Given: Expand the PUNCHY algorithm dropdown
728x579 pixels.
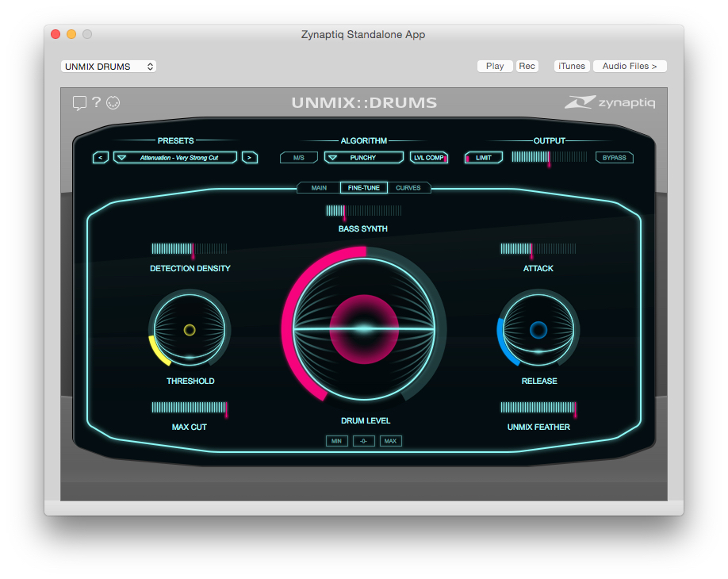Looking at the screenshot, I should (363, 158).
